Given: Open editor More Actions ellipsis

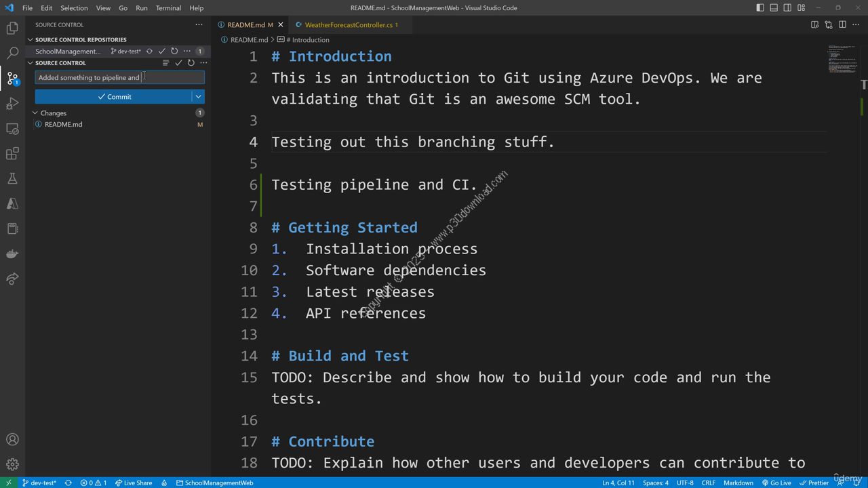Looking at the screenshot, I should [x=856, y=24].
